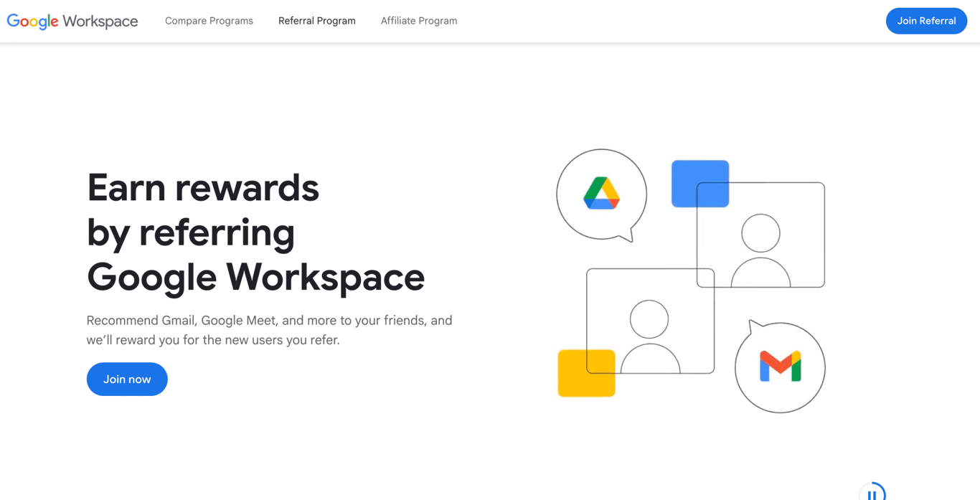Click the multicolor Google 'G' in the logo
This screenshot has width=980, height=500.
pyautogui.click(x=13, y=21)
